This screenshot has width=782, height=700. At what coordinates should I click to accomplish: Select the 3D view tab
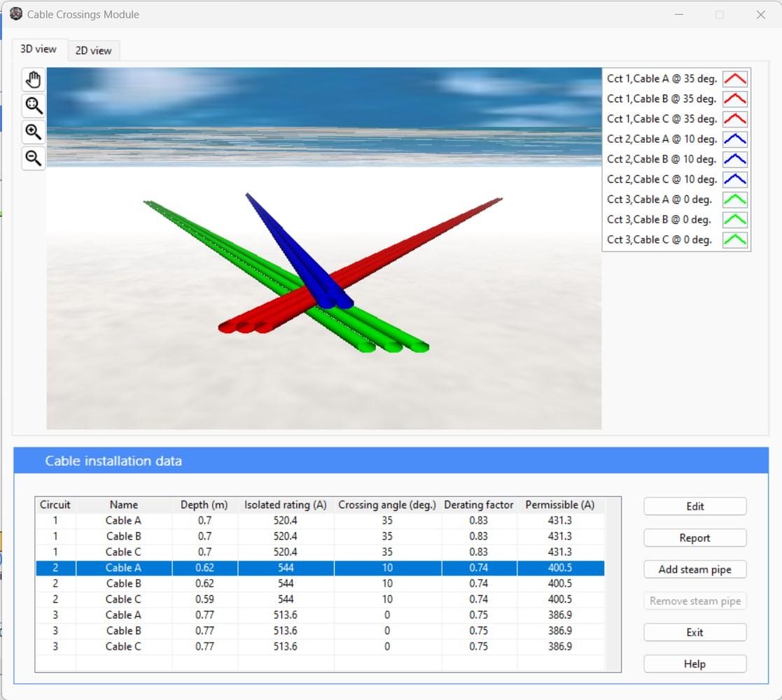pyautogui.click(x=39, y=48)
